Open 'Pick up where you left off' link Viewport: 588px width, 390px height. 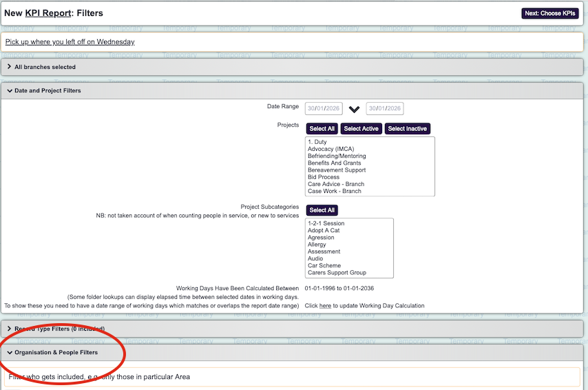point(70,41)
